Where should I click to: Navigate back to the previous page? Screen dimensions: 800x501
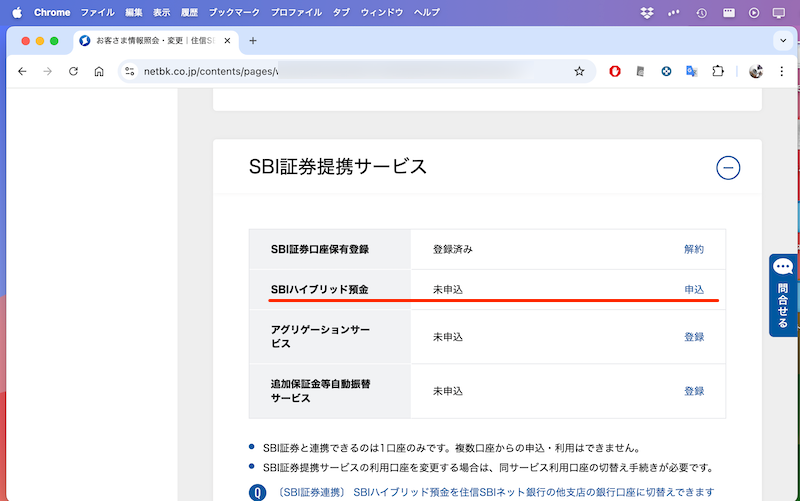22,72
